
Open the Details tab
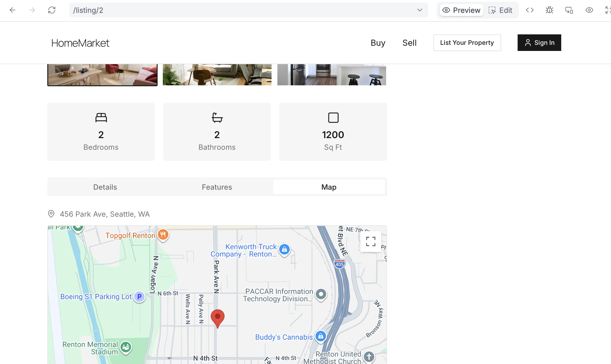[105, 187]
